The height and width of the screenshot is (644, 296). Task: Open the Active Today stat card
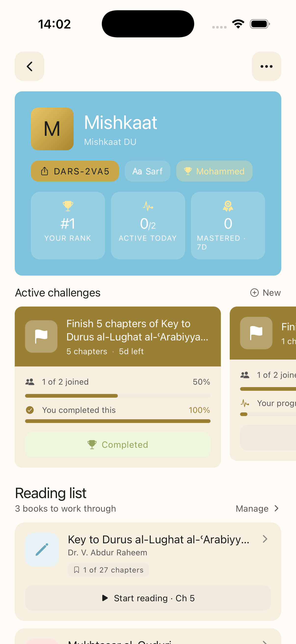(148, 225)
